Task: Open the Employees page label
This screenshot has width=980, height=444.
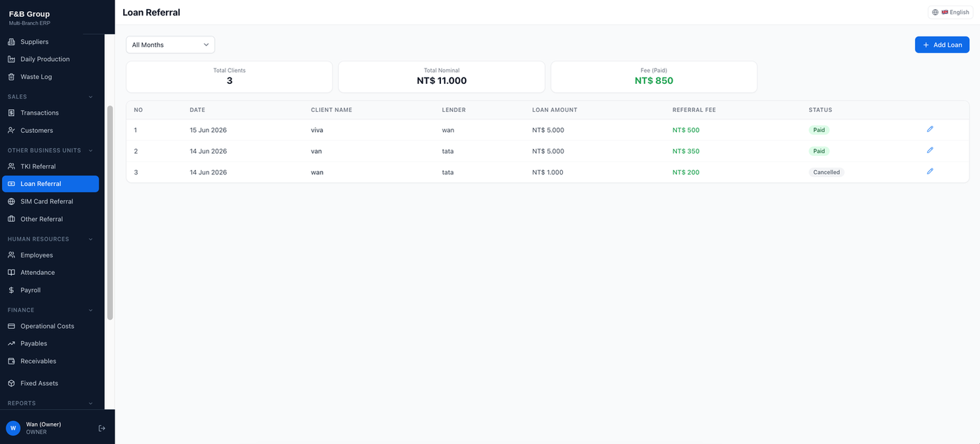Action: point(36,255)
